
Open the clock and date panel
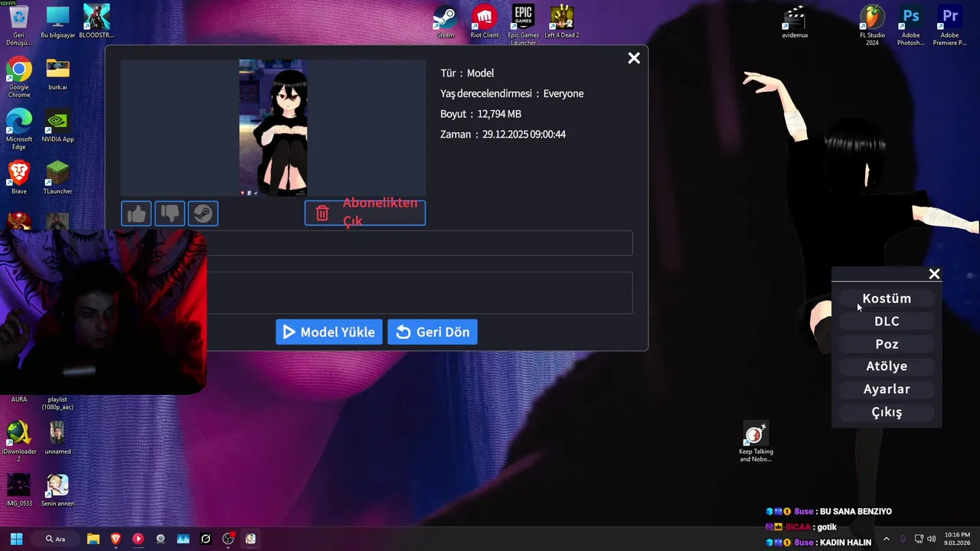(957, 539)
